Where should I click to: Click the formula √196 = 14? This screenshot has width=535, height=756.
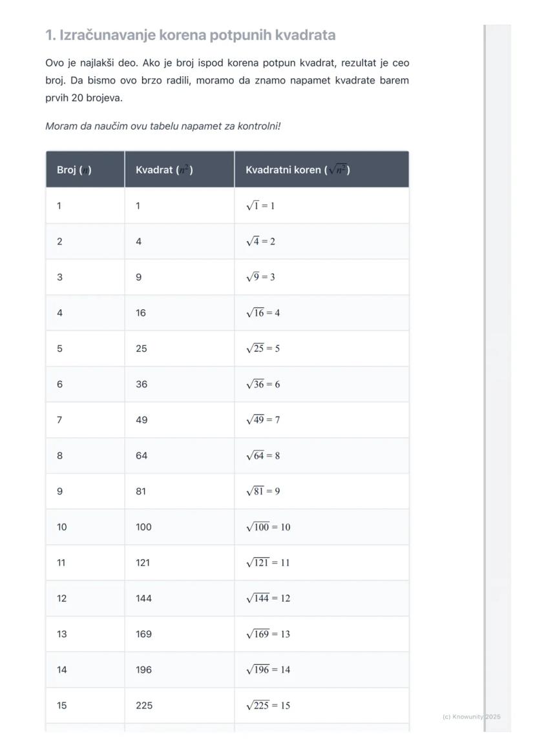[268, 670]
